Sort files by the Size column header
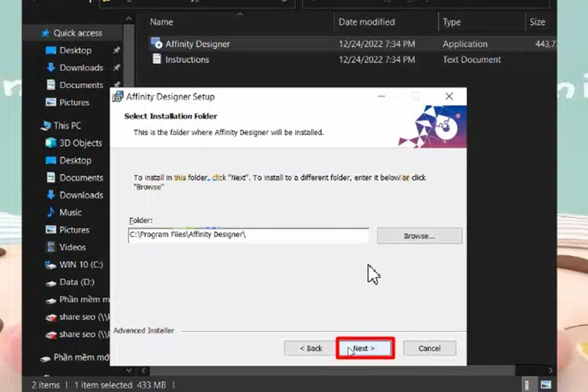588x392 pixels. [537, 22]
